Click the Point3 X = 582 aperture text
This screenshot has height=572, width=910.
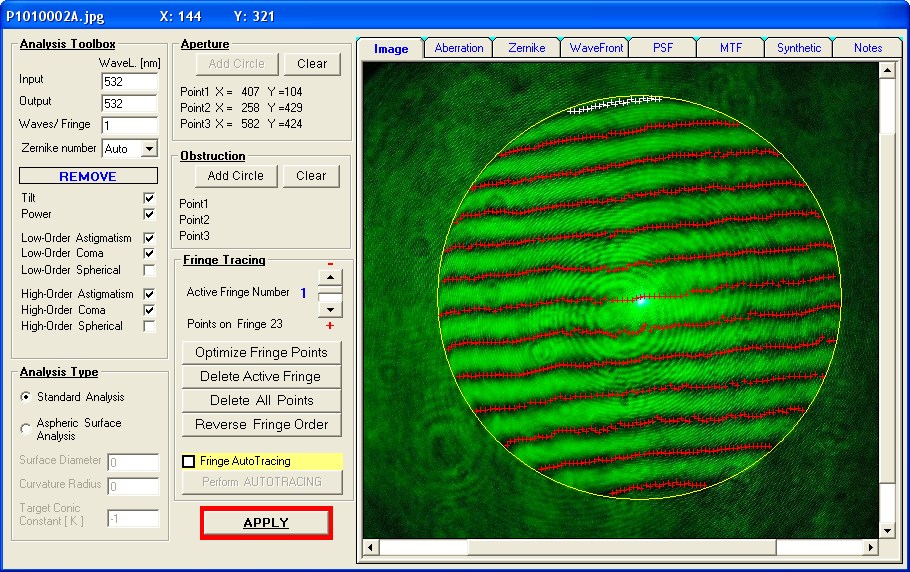[x=241, y=124]
